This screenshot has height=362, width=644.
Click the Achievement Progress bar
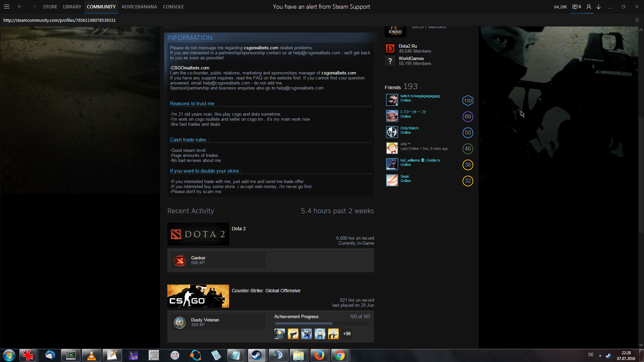pos(322,324)
